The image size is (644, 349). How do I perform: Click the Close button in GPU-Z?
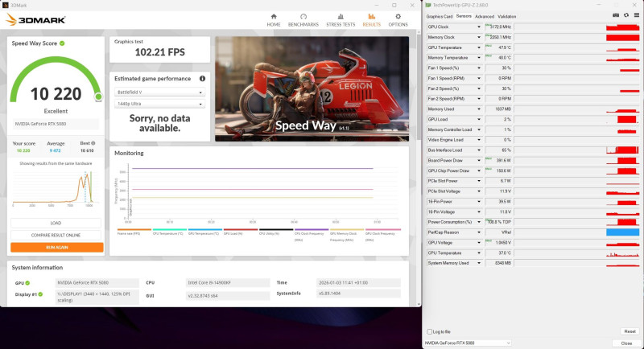click(626, 343)
